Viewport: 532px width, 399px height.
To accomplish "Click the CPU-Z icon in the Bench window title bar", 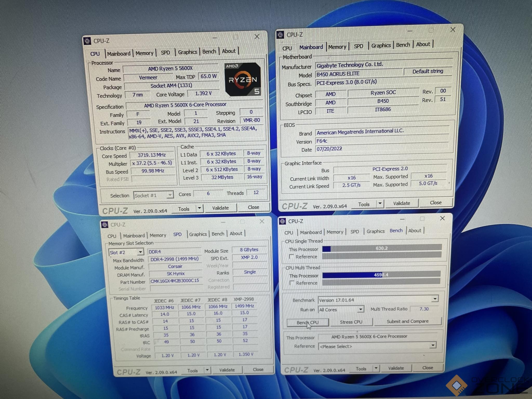I will tap(282, 221).
